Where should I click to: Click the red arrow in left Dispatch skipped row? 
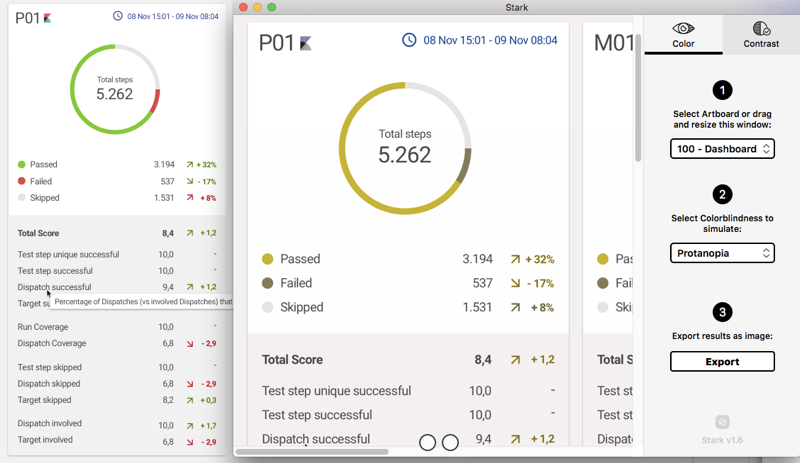190,384
